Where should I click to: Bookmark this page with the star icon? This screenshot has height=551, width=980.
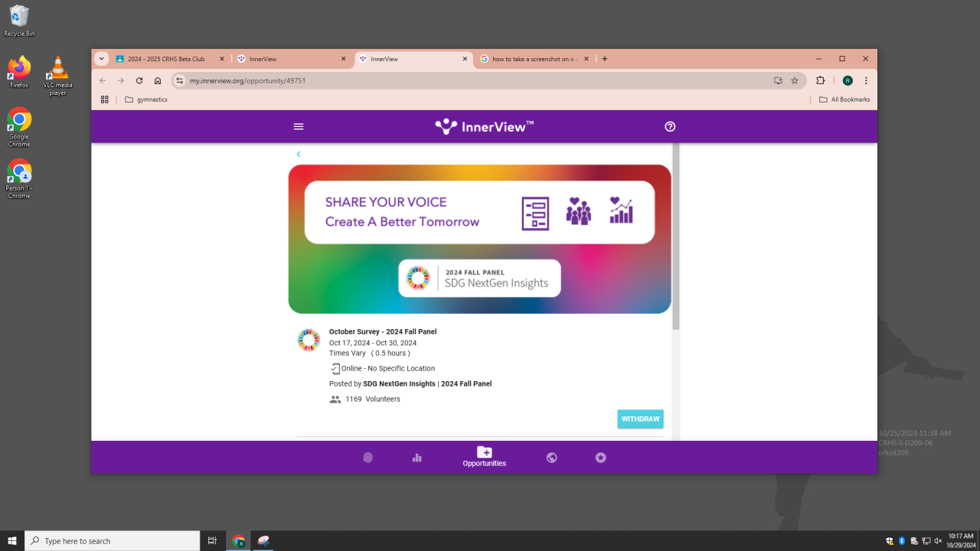(x=795, y=80)
